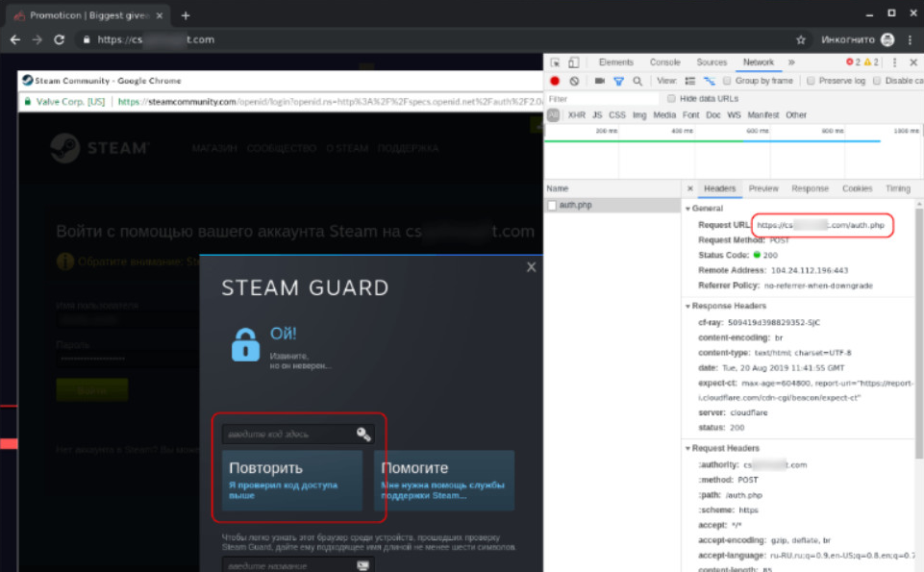Enable the Group by frame checkbox
The width and height of the screenshot is (924, 572).
(x=727, y=81)
